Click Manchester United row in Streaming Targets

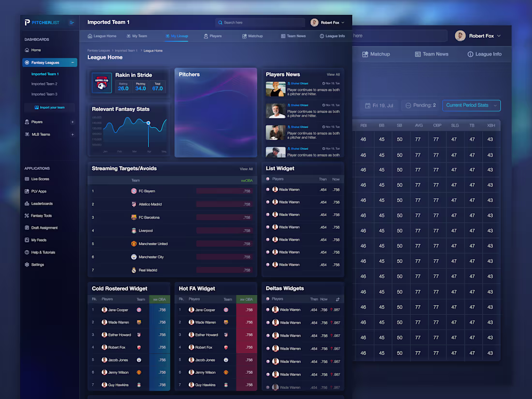pos(172,244)
